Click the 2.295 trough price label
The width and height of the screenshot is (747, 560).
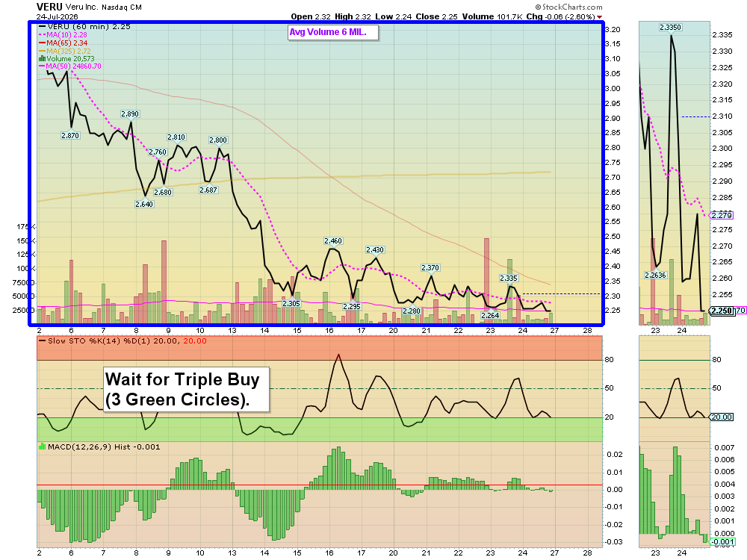click(352, 306)
